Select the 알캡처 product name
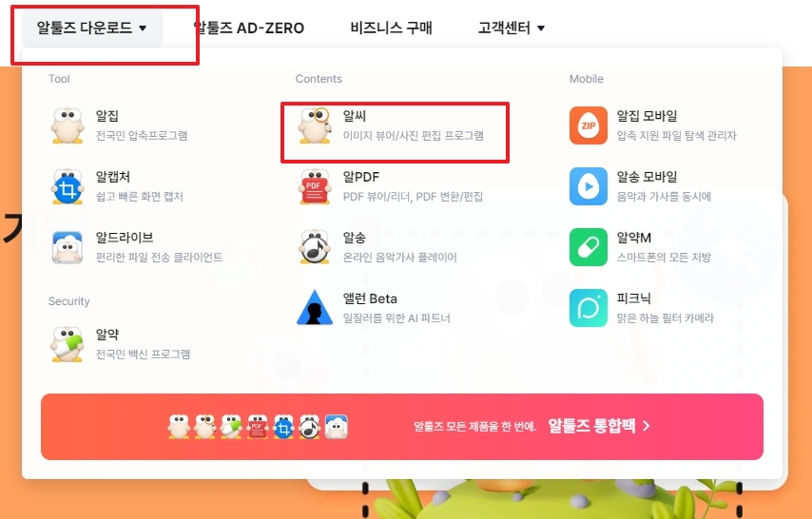The width and height of the screenshot is (812, 519). point(113,177)
